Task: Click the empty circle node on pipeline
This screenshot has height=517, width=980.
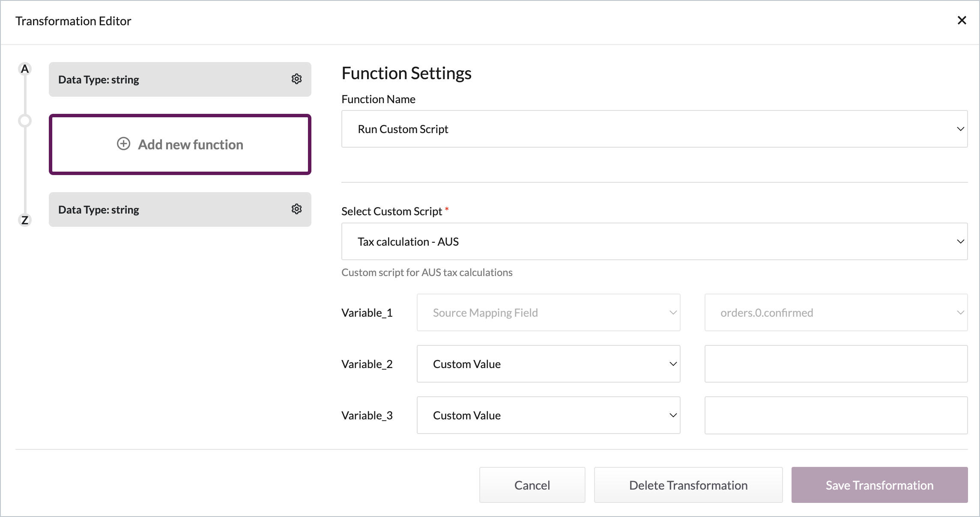Action: [25, 121]
